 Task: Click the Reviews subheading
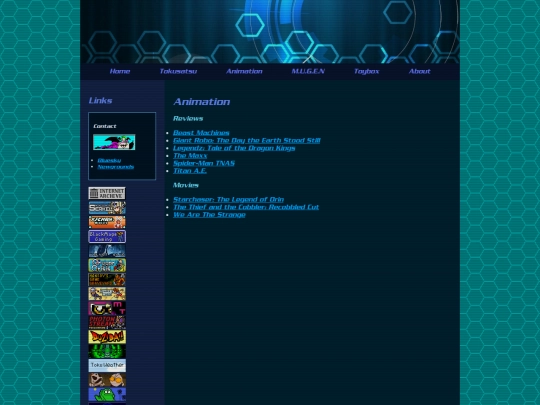point(188,118)
